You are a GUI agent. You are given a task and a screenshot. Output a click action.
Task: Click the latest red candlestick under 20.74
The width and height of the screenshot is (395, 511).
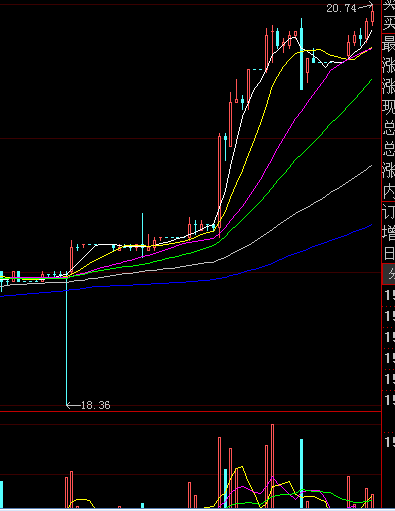(x=372, y=17)
